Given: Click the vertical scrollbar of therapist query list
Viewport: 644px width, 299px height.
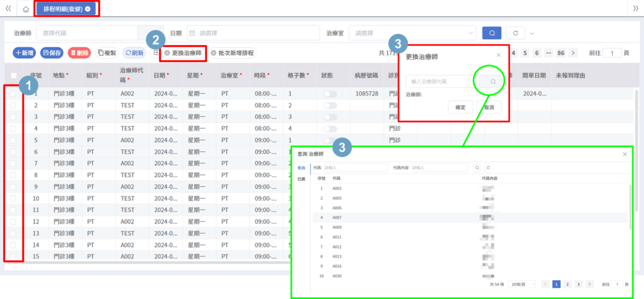Looking at the screenshot, I should click(x=630, y=207).
